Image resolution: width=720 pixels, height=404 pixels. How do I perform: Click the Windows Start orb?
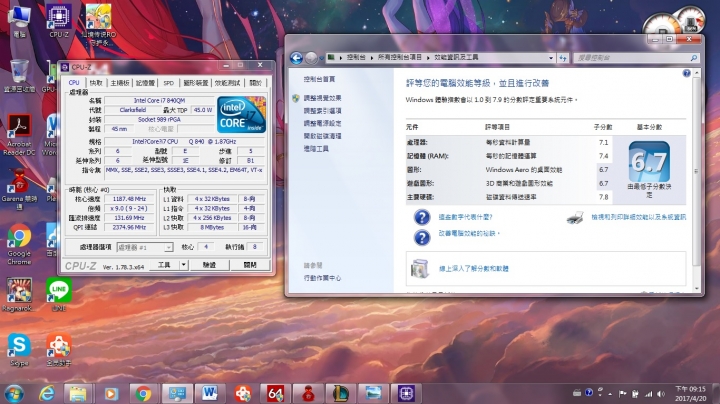click(x=14, y=394)
